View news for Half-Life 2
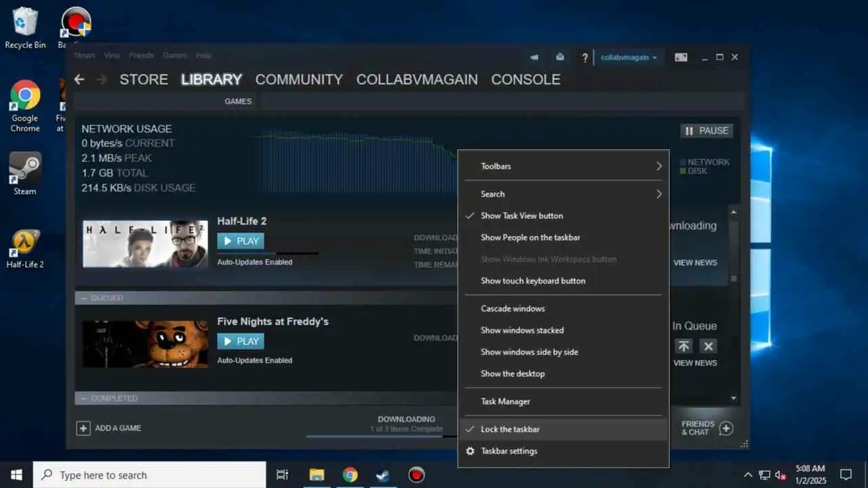 pos(695,263)
